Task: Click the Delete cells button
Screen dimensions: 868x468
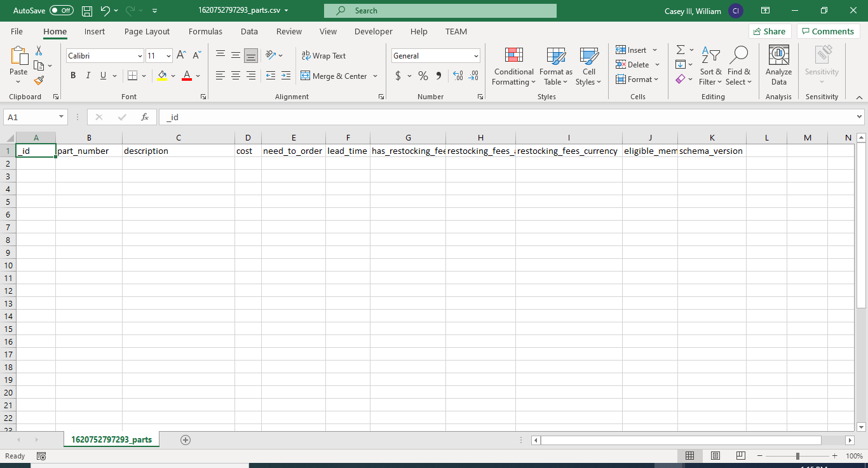Action: 637,65
